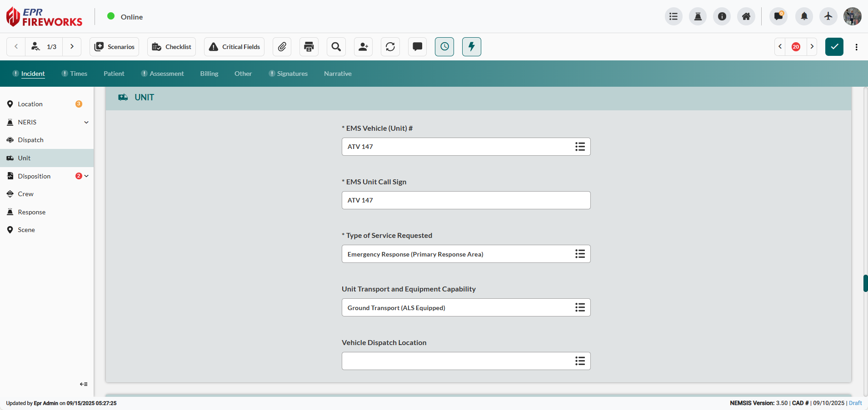Click the home icon in header

coord(746,17)
